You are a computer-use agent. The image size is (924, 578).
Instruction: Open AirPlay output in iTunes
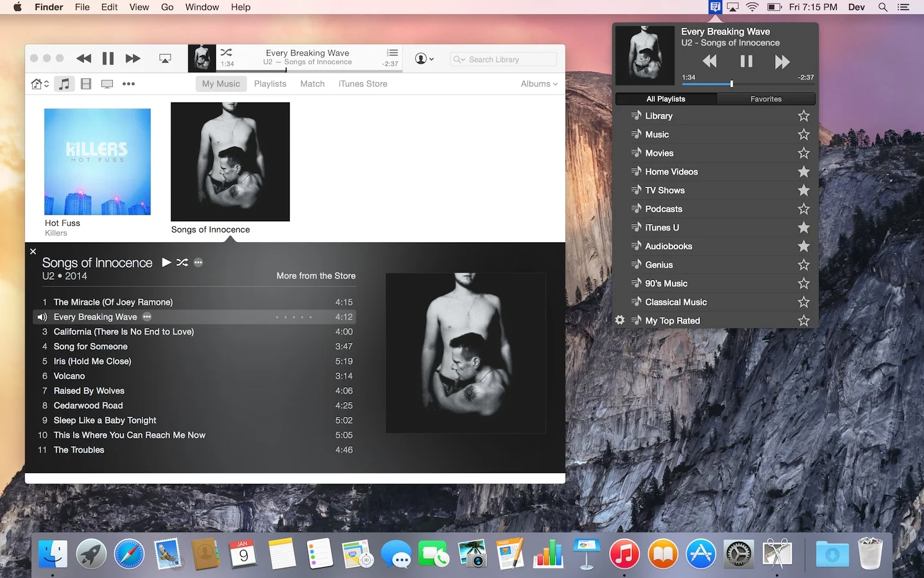coord(165,58)
